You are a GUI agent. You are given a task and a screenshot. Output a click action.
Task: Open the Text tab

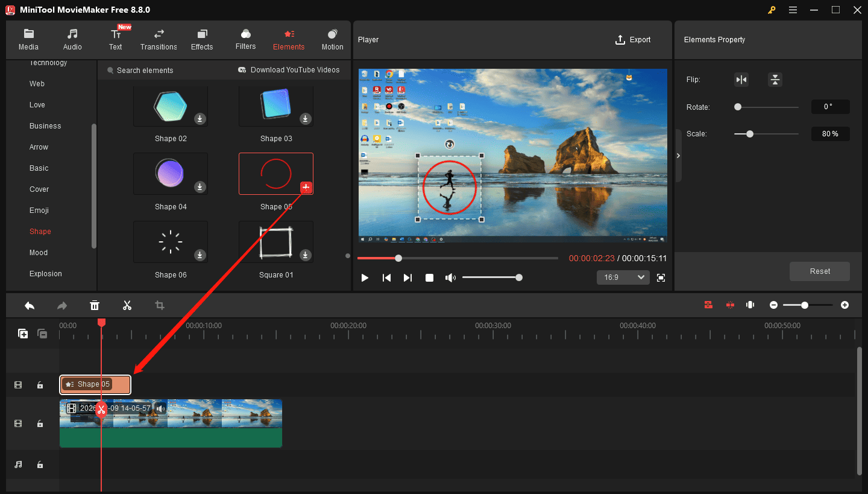(x=115, y=40)
